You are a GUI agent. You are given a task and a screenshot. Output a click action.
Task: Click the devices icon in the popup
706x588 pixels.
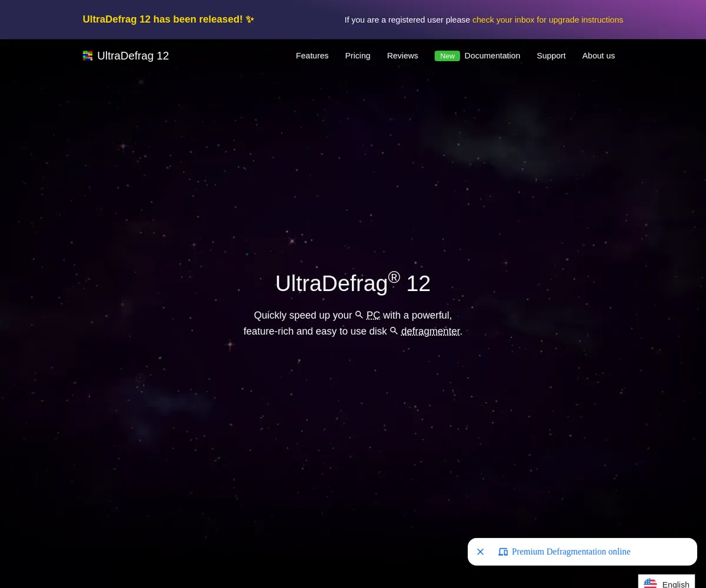(x=503, y=552)
